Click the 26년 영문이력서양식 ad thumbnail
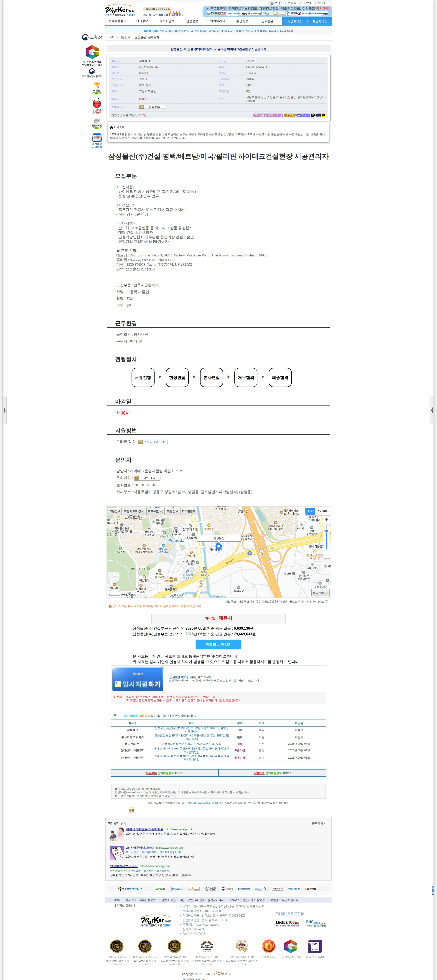The height and width of the screenshot is (980, 437). click(117, 853)
